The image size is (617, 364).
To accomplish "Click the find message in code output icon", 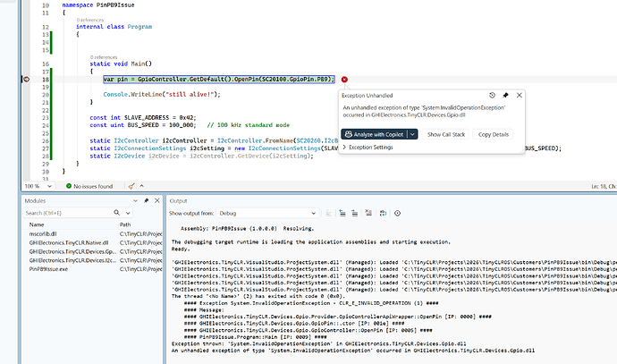I will [x=328, y=213].
